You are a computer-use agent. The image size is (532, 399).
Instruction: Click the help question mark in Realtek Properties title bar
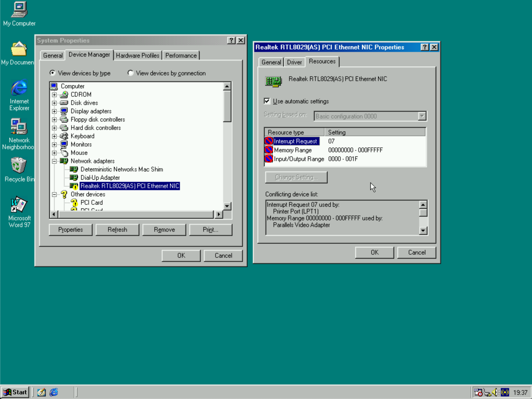(x=424, y=47)
